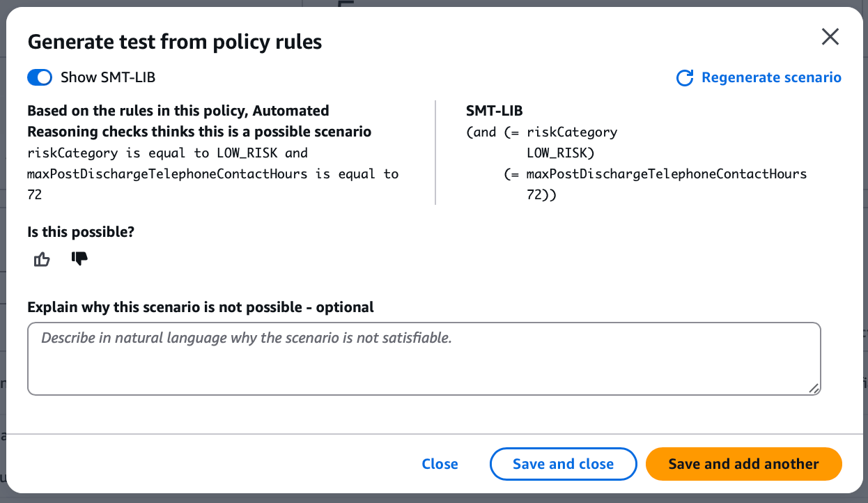Click maxPostDischargeTelephoneContactHours in the SMT-LIB code
Viewport: 868px width, 503px height.
(x=666, y=173)
